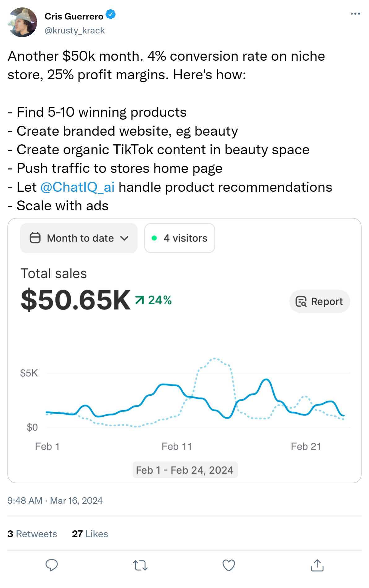Open Cris Guerrero's profile picture

(22, 22)
